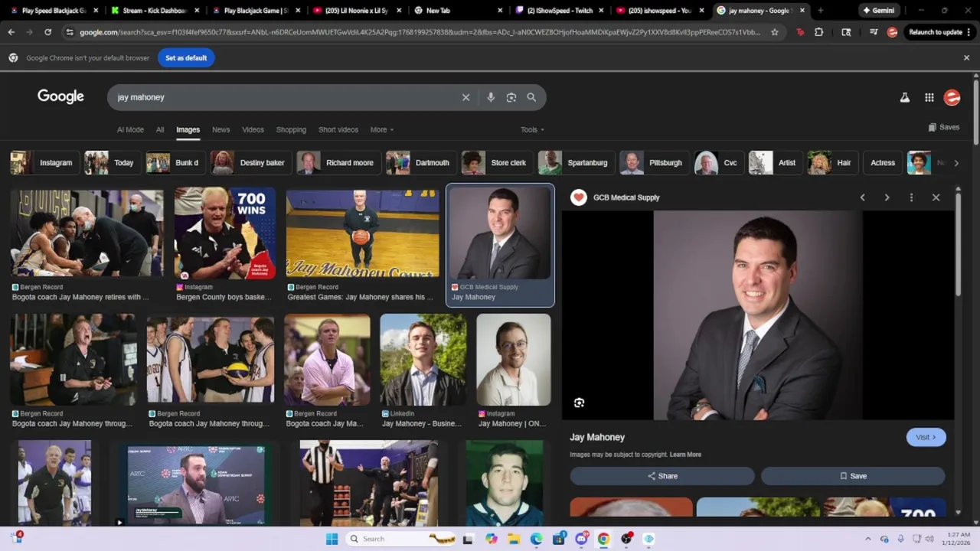Open a new browser tab
The width and height of the screenshot is (980, 551).
pos(820,11)
